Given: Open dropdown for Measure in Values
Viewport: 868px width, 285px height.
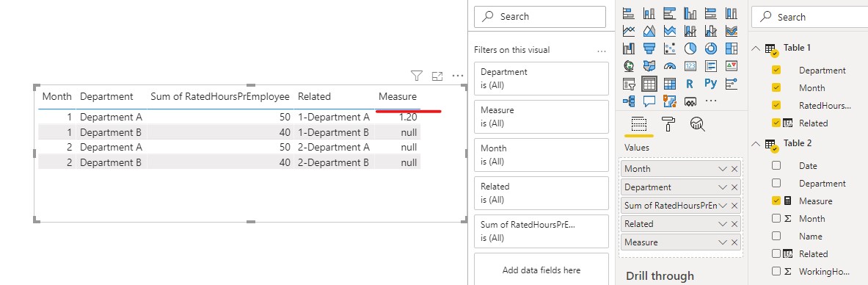Looking at the screenshot, I should click(x=722, y=242).
